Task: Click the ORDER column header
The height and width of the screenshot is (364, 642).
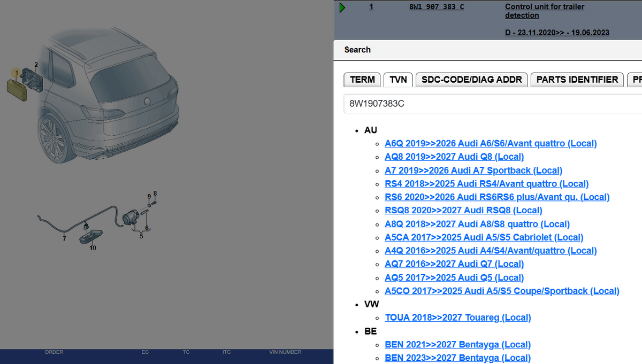Action: click(x=54, y=352)
